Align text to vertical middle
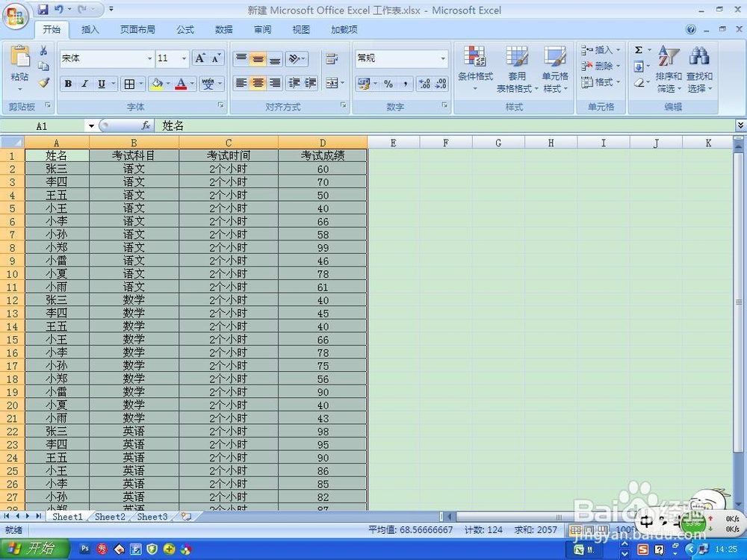 tap(258, 58)
